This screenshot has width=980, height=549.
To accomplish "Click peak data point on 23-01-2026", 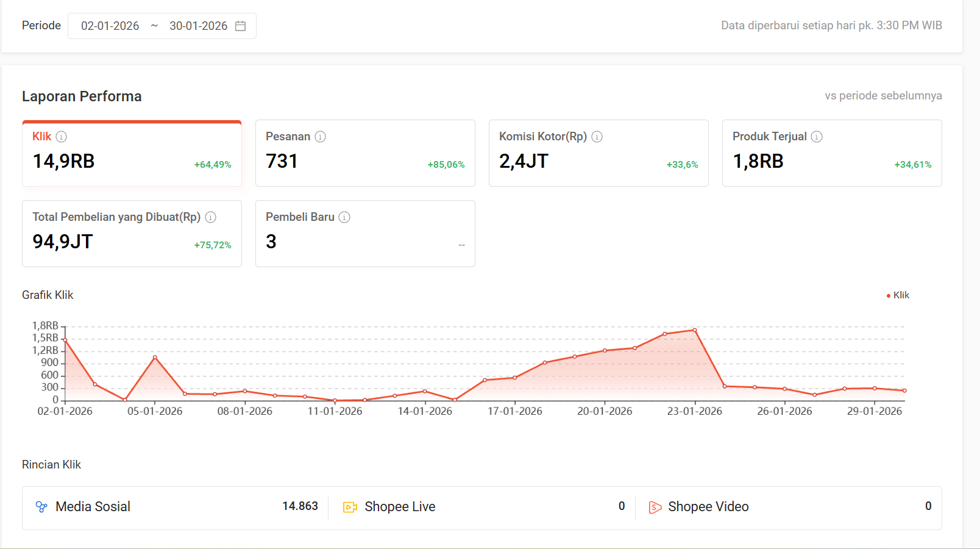I will 695,330.
